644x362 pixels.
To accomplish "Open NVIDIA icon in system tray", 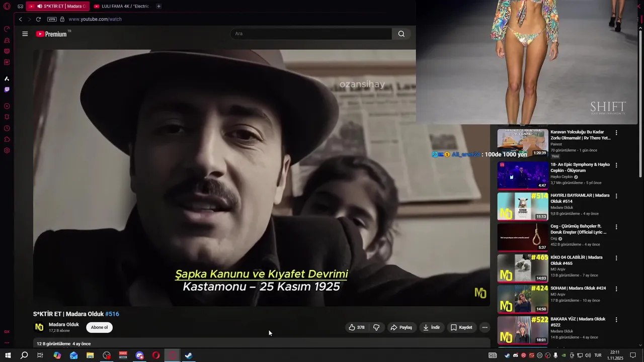I will 563,355.
